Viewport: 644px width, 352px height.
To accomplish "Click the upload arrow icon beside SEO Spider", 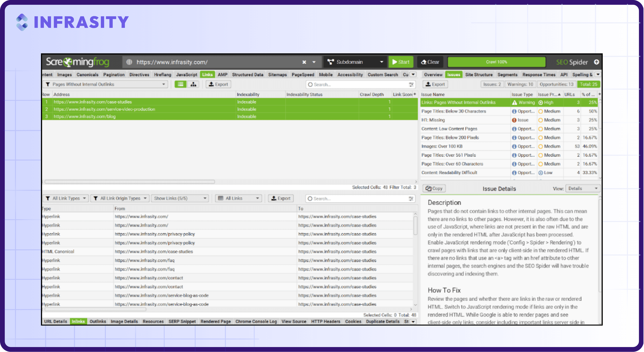I will pyautogui.click(x=597, y=62).
